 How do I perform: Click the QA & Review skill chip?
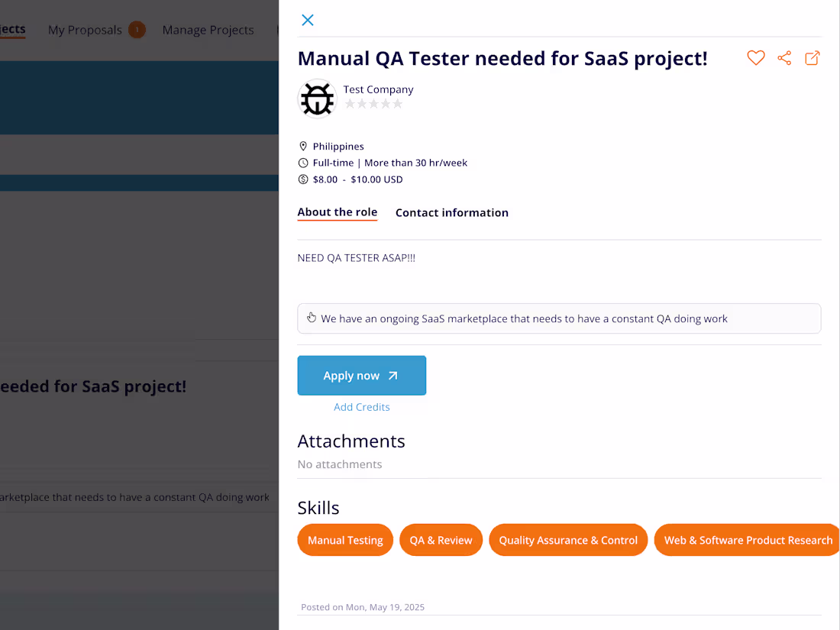(441, 540)
